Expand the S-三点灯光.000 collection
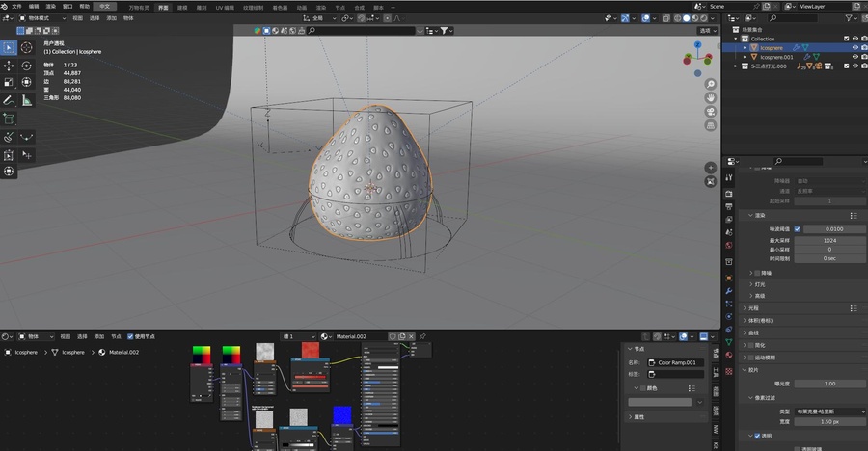Image resolution: width=868 pixels, height=451 pixels. point(736,66)
